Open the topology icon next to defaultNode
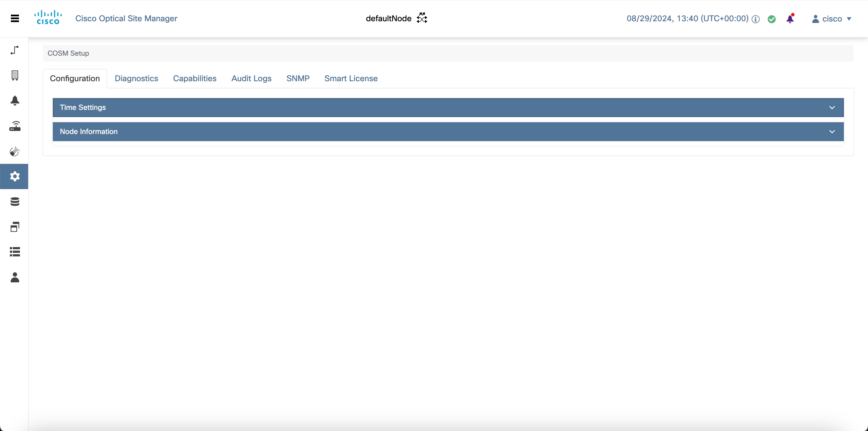The width and height of the screenshot is (868, 431). pyautogui.click(x=422, y=18)
